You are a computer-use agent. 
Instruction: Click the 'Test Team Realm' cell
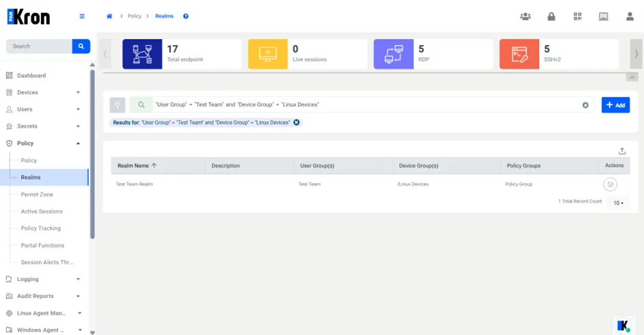coord(134,184)
